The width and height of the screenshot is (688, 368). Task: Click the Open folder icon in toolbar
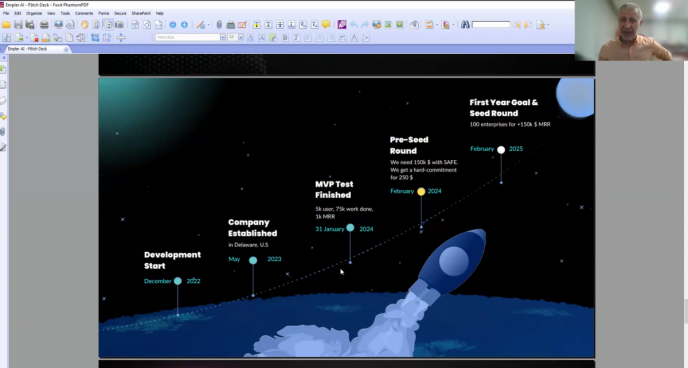click(x=6, y=25)
